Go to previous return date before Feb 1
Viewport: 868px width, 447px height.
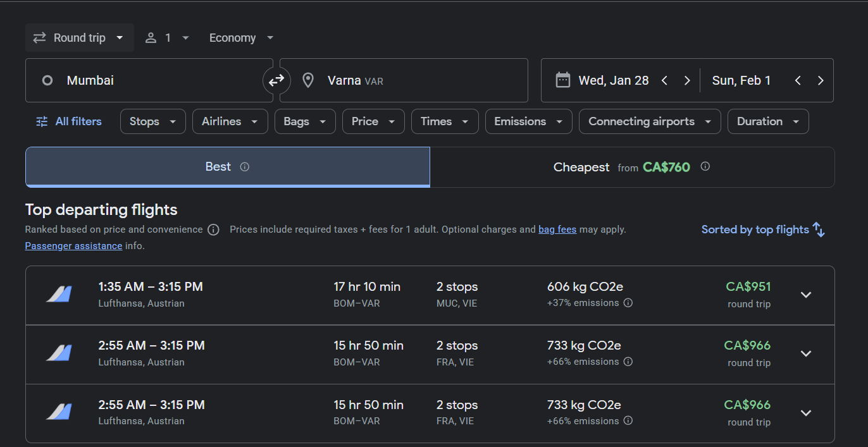click(798, 80)
